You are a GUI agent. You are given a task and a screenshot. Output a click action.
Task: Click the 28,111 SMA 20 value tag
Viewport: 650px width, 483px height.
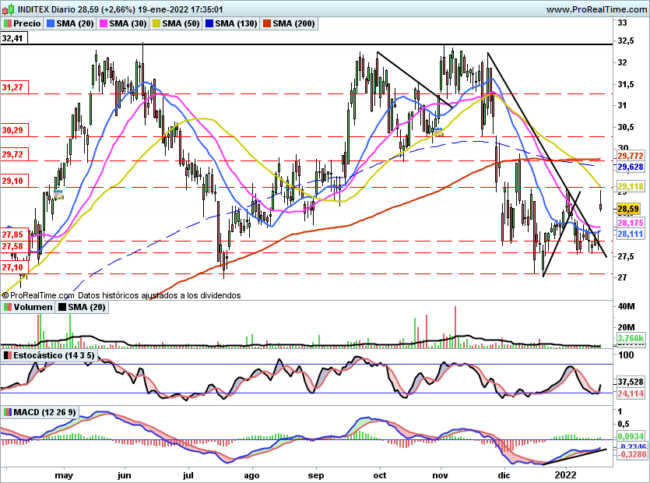(x=630, y=234)
